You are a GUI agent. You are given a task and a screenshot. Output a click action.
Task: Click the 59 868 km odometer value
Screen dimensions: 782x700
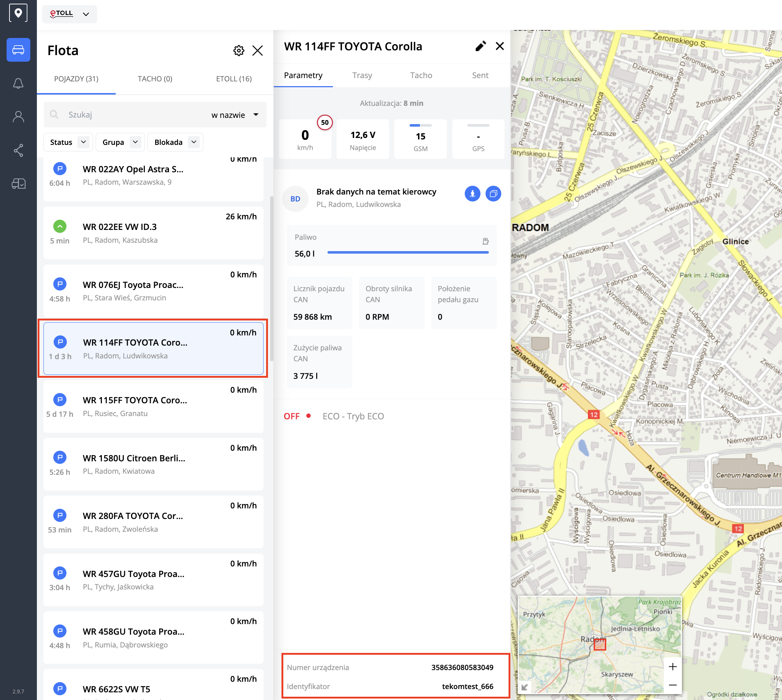click(313, 317)
